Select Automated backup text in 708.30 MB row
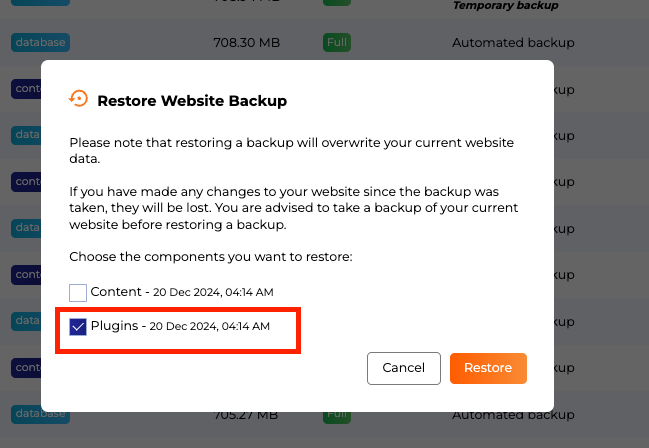This screenshot has width=649, height=448. [514, 43]
